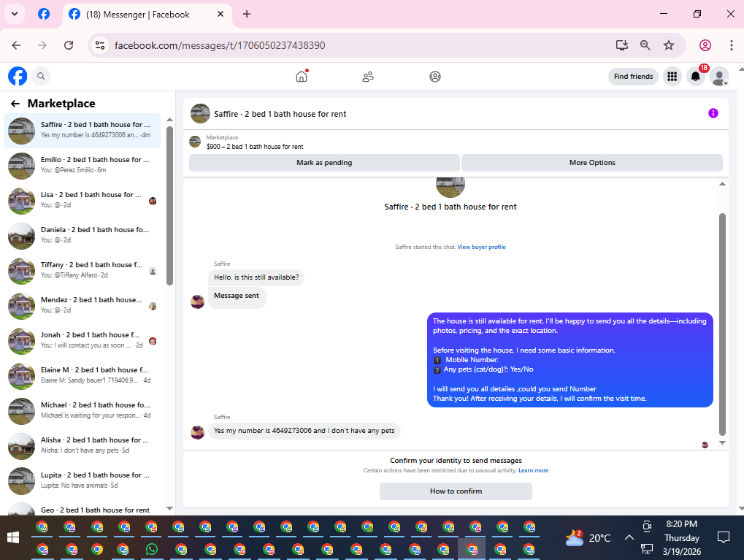This screenshot has width=744, height=560.
Task: Open account profile avatar menu
Action: 719,77
